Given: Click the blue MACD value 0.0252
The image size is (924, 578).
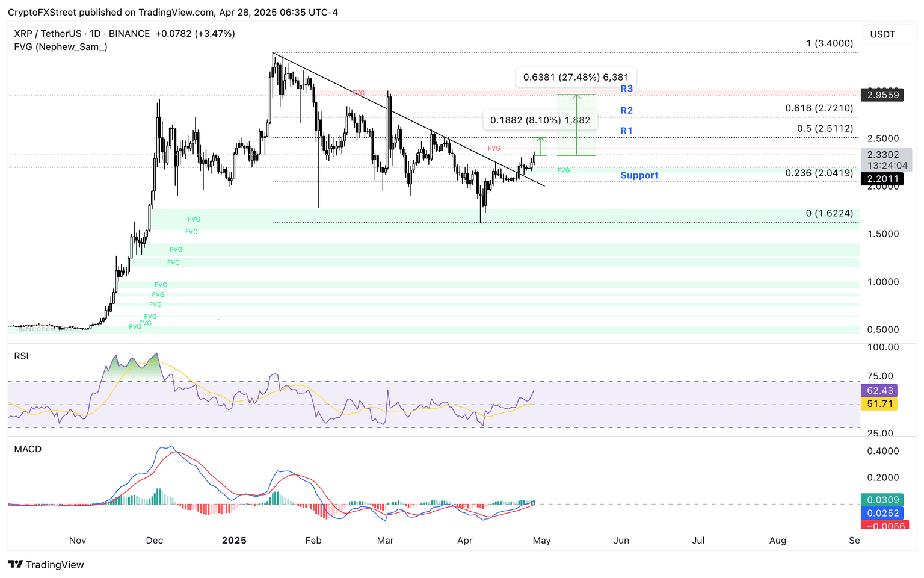Looking at the screenshot, I should pyautogui.click(x=883, y=513).
